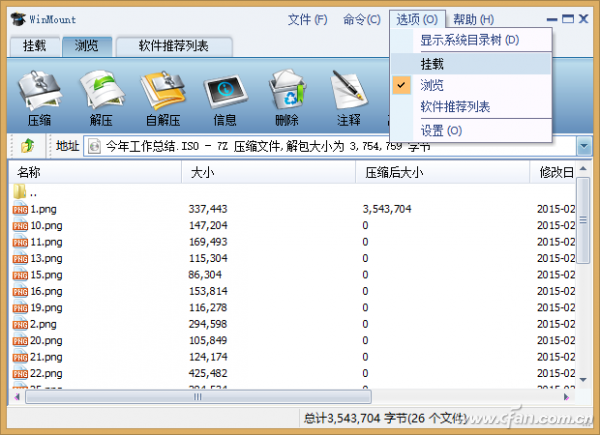Open the 文件 (F) menu
Screen dimensions: 600x435
tap(307, 19)
